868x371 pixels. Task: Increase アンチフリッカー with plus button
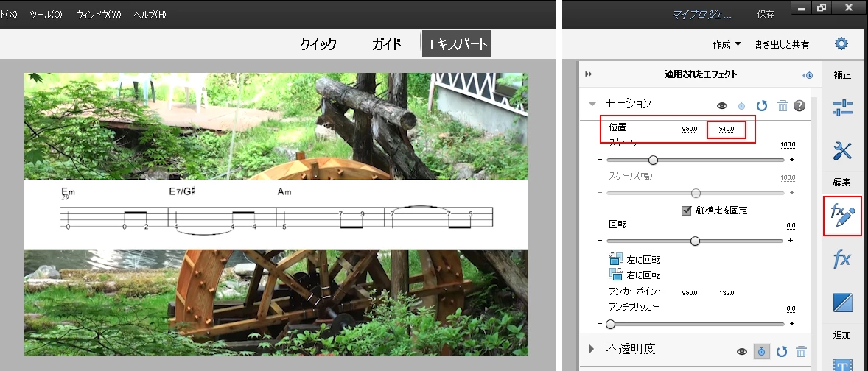tap(792, 324)
